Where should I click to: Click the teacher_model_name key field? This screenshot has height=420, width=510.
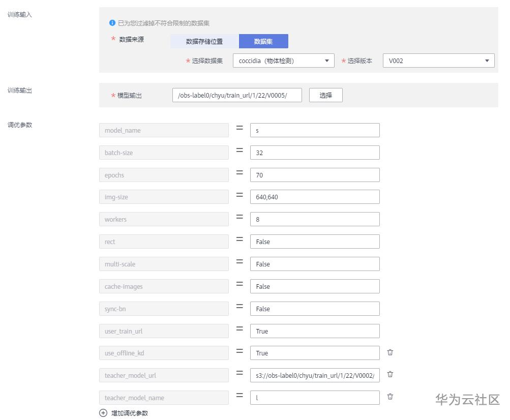[164, 398]
